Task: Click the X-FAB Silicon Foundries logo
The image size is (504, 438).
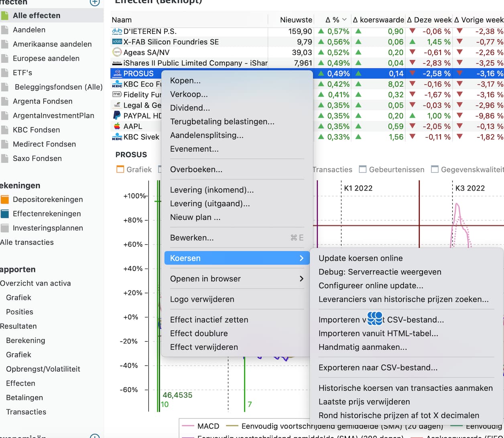Action: 117,42
